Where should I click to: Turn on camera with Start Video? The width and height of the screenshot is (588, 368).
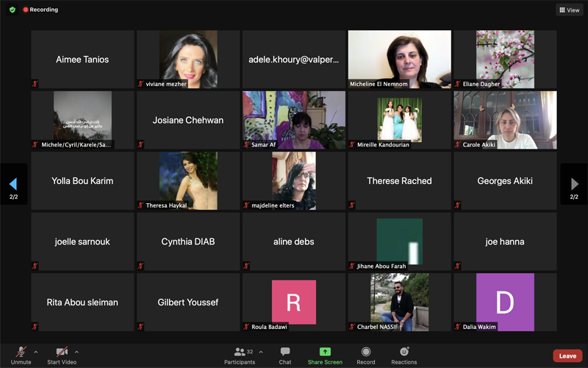pyautogui.click(x=62, y=352)
